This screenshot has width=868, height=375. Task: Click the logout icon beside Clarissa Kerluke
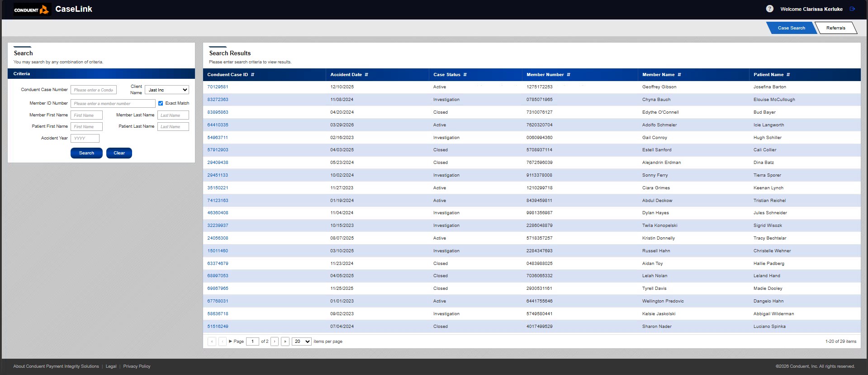tap(852, 9)
